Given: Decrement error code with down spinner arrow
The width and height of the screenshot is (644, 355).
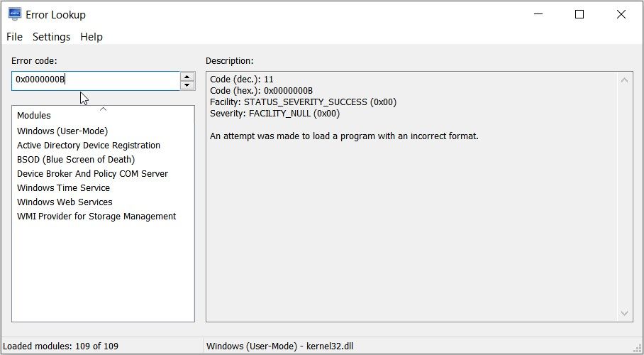Looking at the screenshot, I should point(187,85).
